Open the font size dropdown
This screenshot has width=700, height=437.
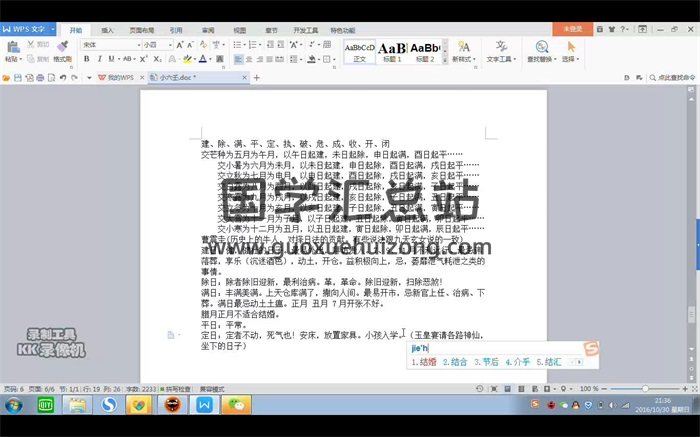(x=170, y=45)
